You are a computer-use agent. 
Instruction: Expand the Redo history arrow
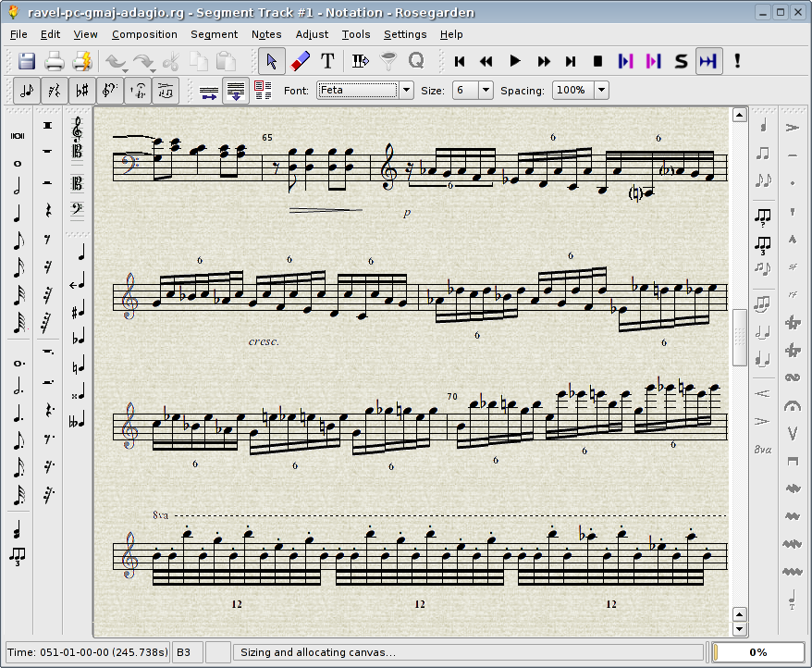(153, 70)
